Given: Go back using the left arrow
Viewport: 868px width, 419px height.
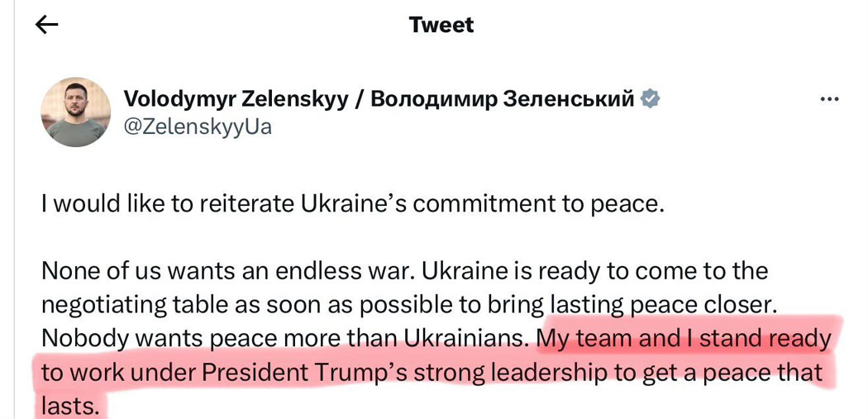Looking at the screenshot, I should click(46, 25).
